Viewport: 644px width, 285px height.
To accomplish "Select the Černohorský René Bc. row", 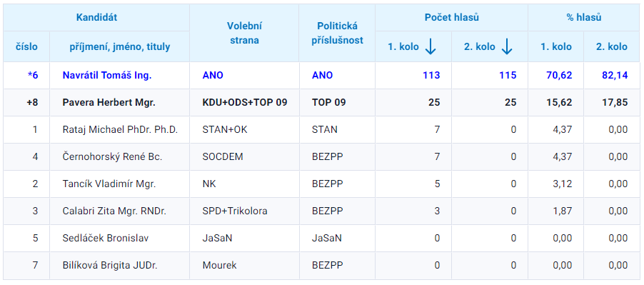I will pyautogui.click(x=322, y=157).
